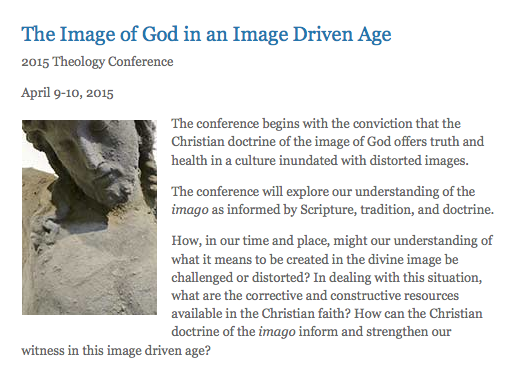The height and width of the screenshot is (366, 514).
Task: Open the Image of God title link
Action: point(206,35)
